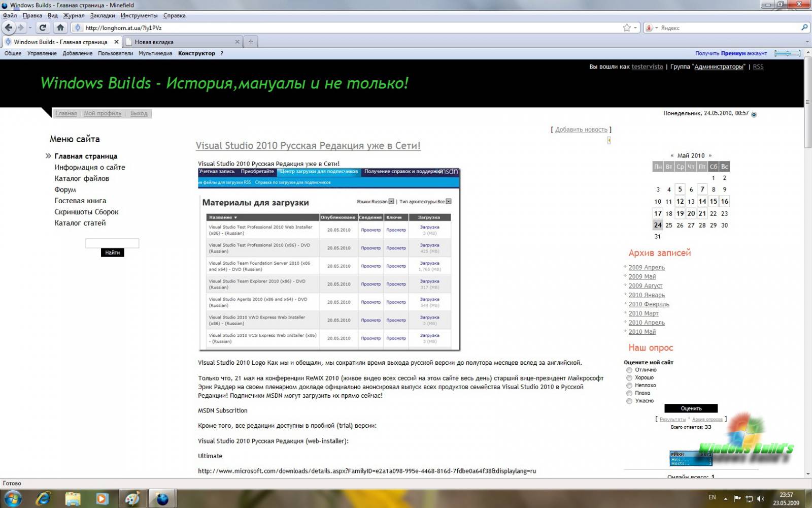
Task: Open the Windows Start orb
Action: (13, 498)
